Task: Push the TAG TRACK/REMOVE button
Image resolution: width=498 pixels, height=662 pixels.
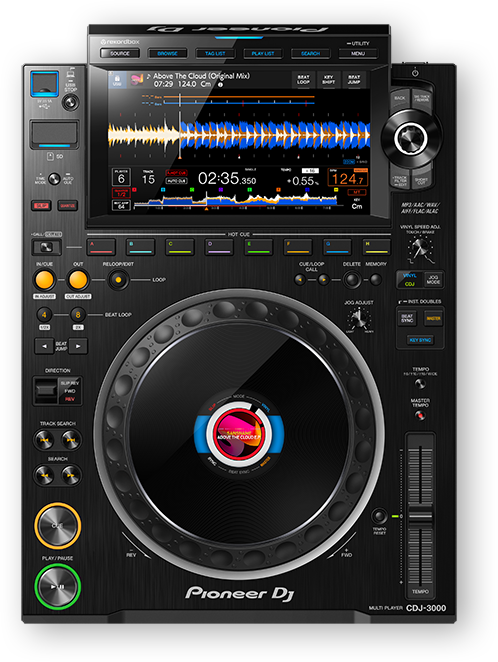Action: pos(421,99)
